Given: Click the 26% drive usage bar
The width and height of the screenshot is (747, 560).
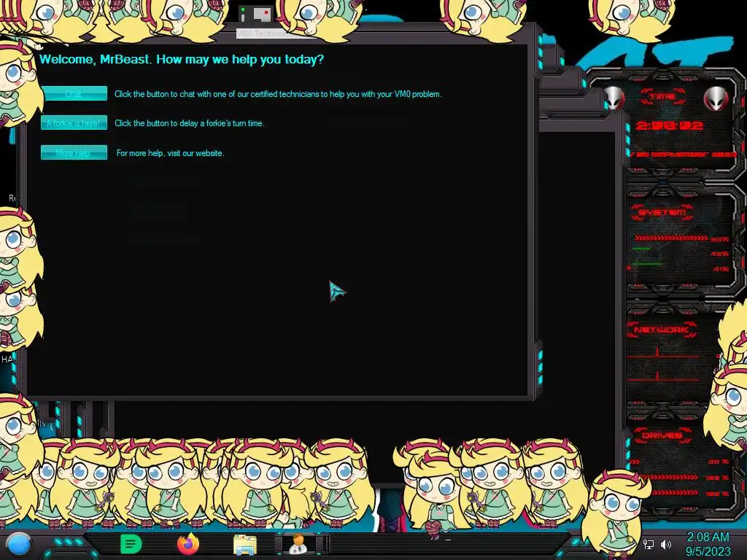Looking at the screenshot, I should [636, 462].
